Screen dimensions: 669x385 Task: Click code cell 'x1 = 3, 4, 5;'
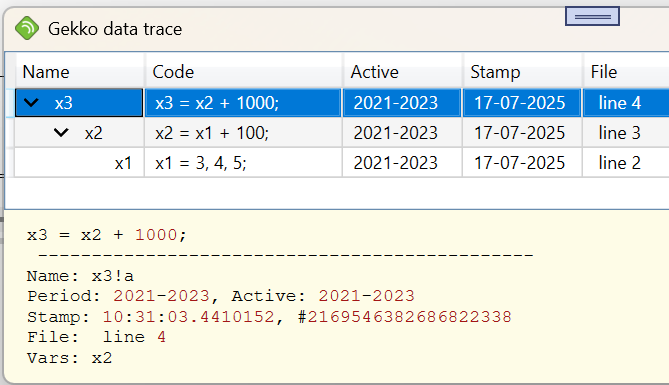click(243, 163)
